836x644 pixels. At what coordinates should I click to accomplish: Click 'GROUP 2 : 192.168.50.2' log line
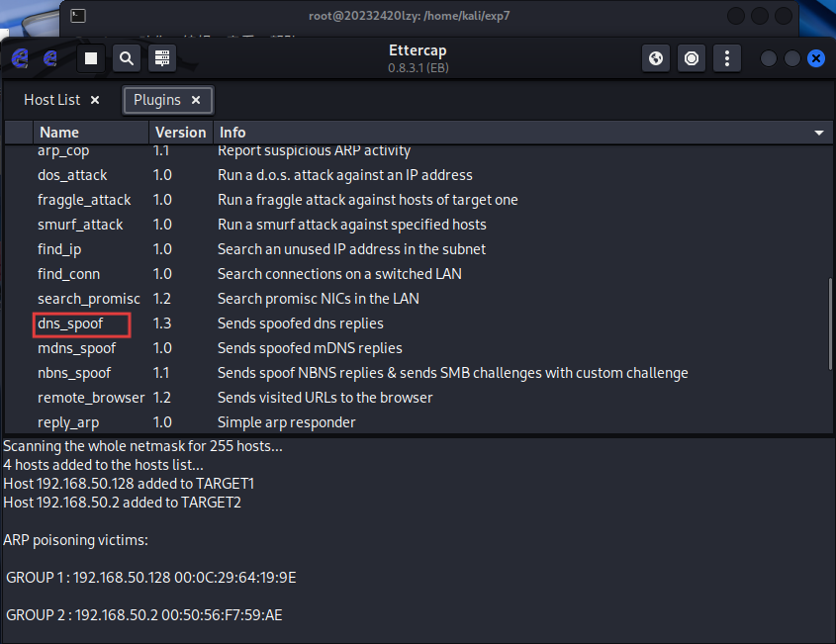pyautogui.click(x=144, y=615)
